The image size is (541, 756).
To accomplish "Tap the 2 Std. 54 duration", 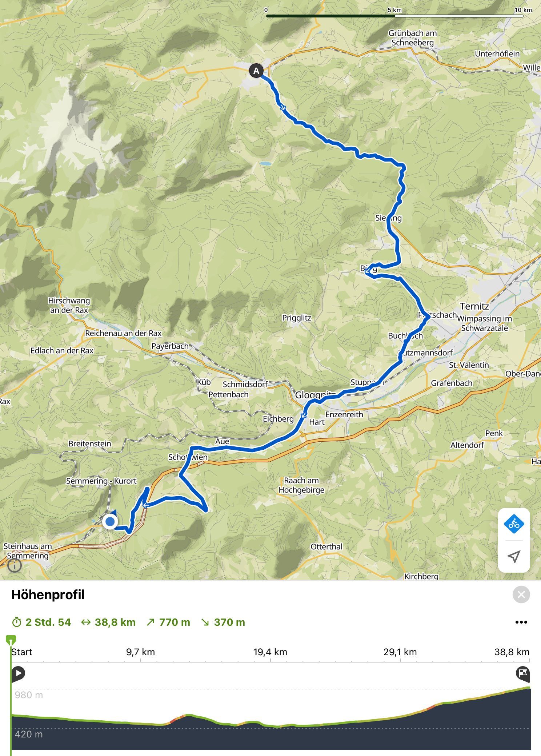I will point(41,622).
